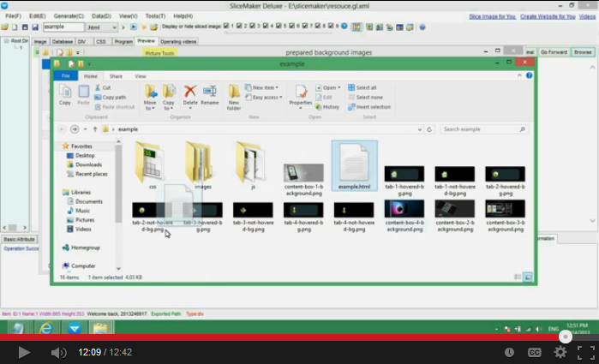Image resolution: width=599 pixels, height=364 pixels.
Task: Click the Slice Image for You link
Action: tap(492, 16)
